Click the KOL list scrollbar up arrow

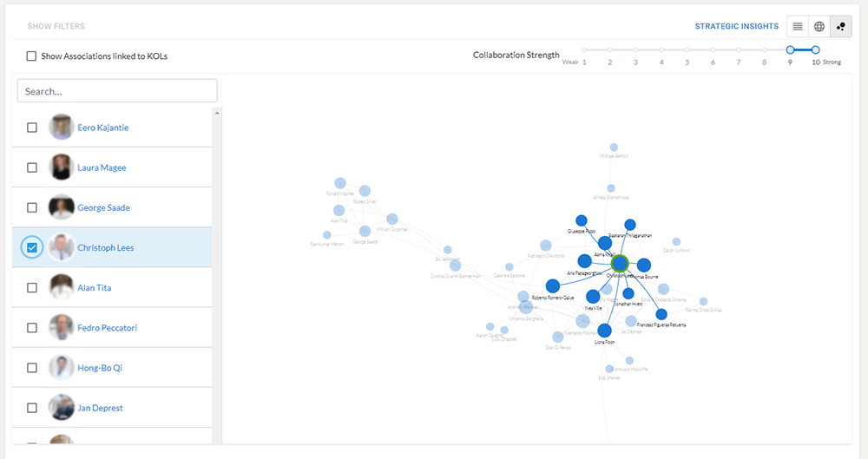click(217, 113)
